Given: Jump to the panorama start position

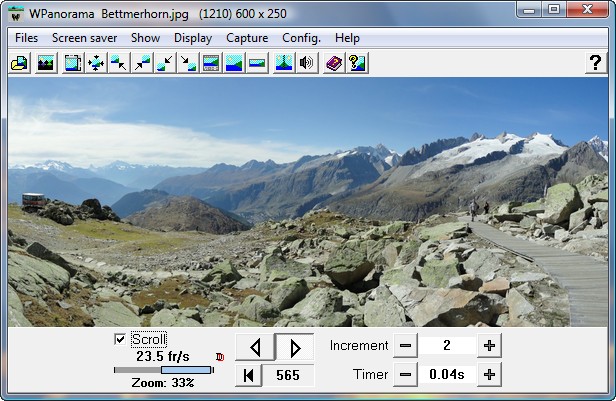Looking at the screenshot, I should pyautogui.click(x=248, y=376).
